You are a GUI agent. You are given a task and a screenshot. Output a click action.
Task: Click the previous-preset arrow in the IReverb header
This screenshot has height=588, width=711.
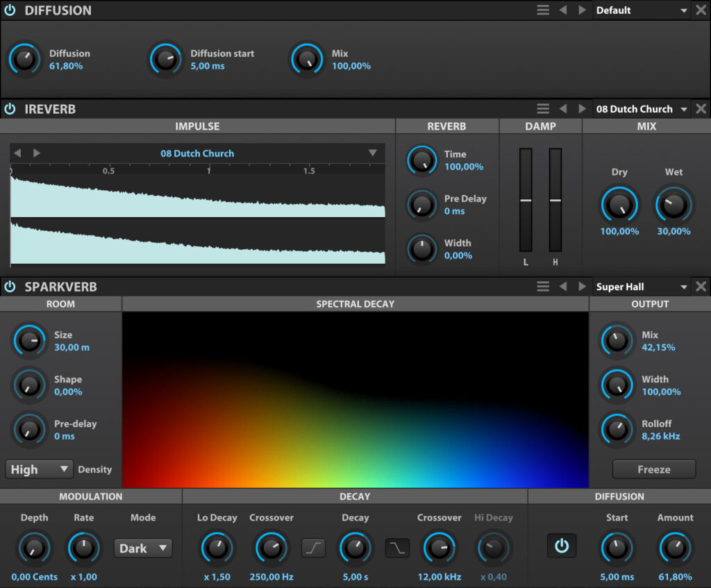563,108
